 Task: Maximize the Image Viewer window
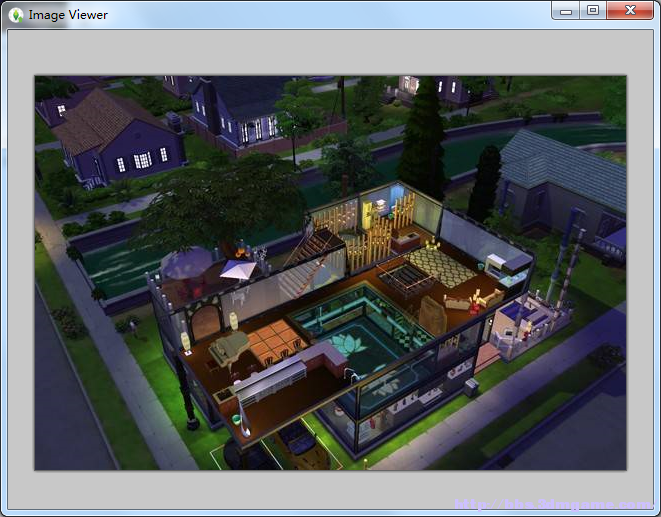click(x=592, y=10)
